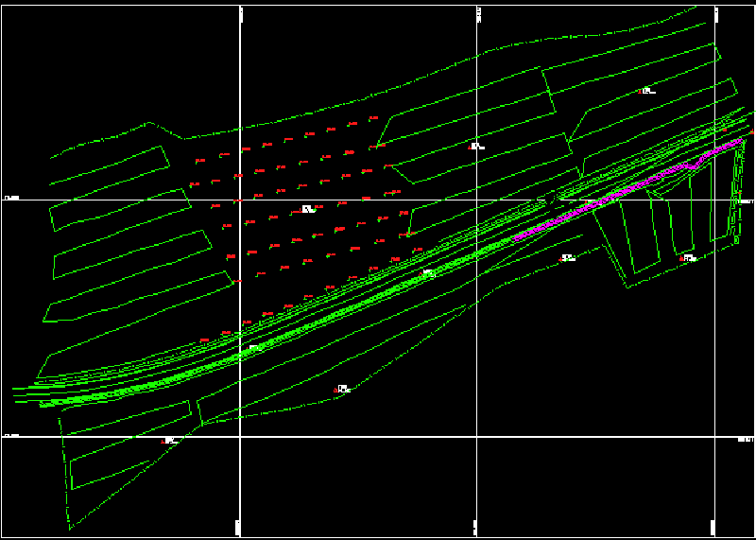Select the white label below the magenta line's left end
756x540 pixels.
[568, 257]
